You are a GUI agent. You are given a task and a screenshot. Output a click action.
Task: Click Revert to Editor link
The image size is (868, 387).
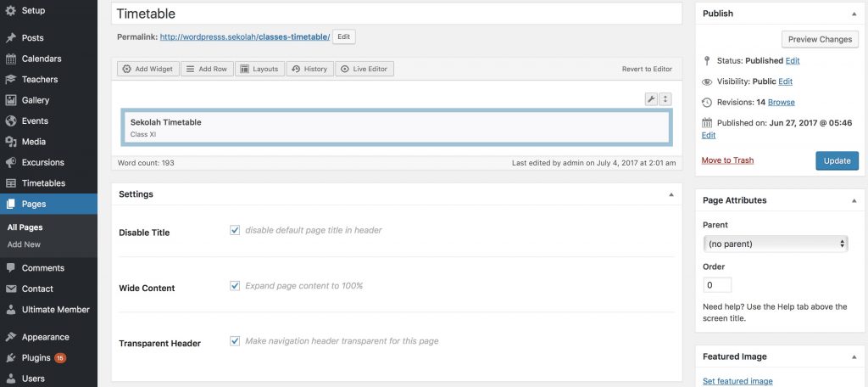pos(647,70)
